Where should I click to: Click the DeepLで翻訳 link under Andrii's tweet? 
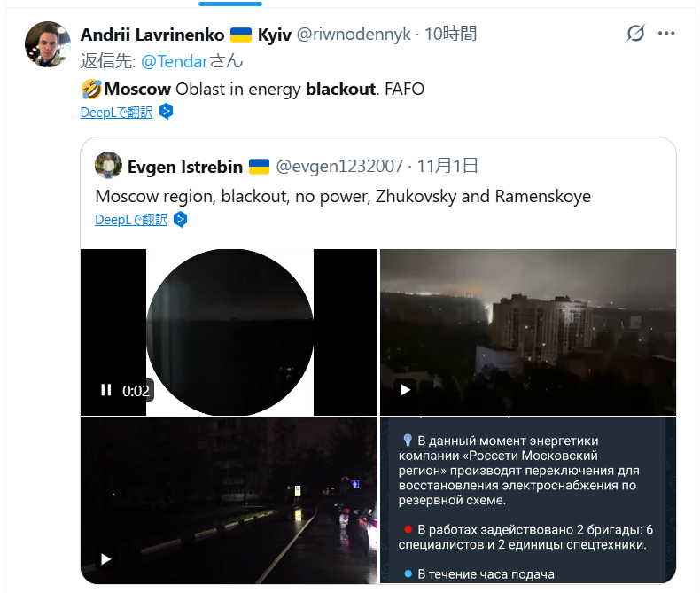coord(116,113)
